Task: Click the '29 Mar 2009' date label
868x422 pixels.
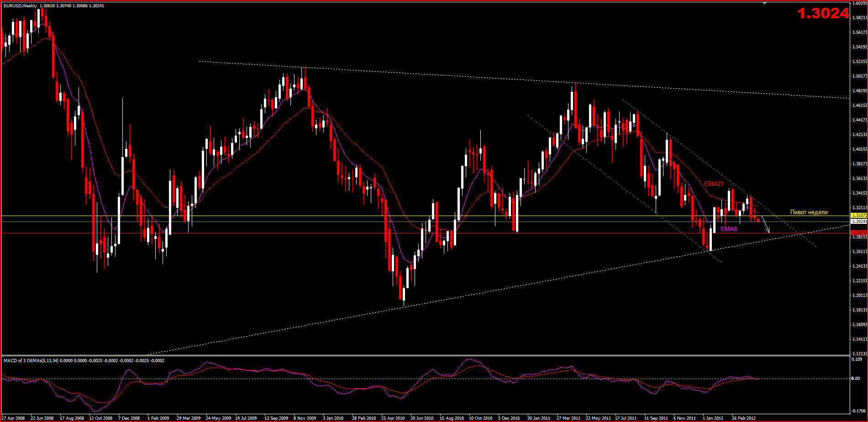Action: pos(189,418)
